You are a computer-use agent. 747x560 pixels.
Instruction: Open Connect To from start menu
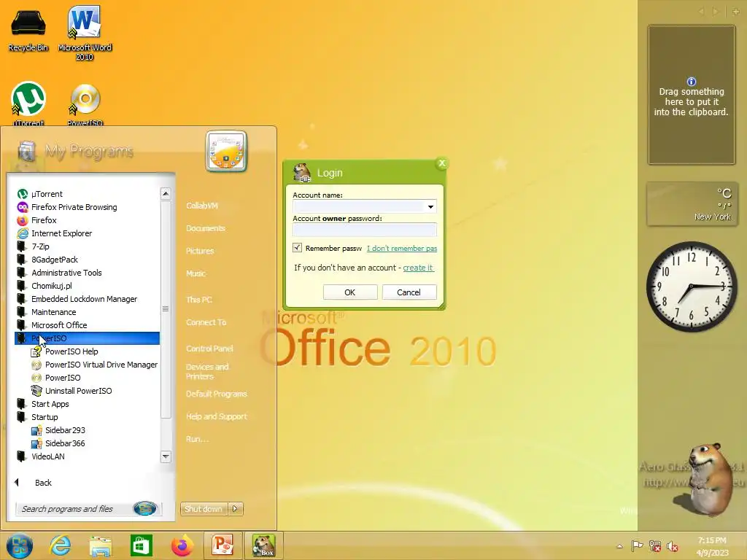(x=206, y=322)
